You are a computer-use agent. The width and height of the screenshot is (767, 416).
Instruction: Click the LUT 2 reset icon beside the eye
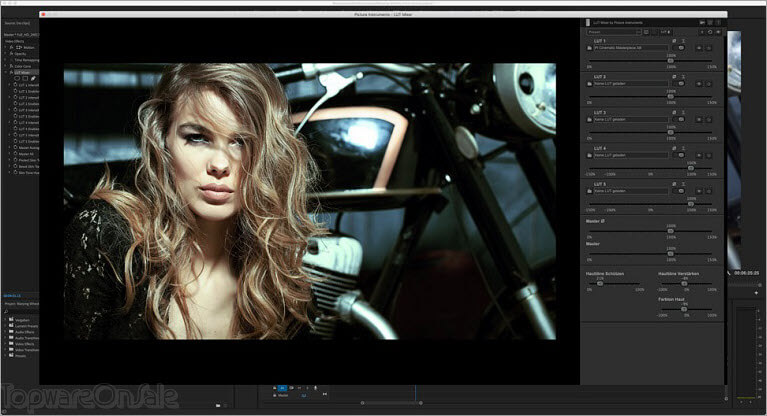point(709,84)
